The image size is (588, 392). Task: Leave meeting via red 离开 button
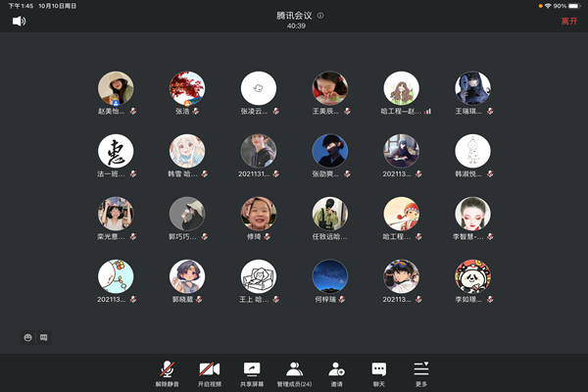tap(568, 21)
